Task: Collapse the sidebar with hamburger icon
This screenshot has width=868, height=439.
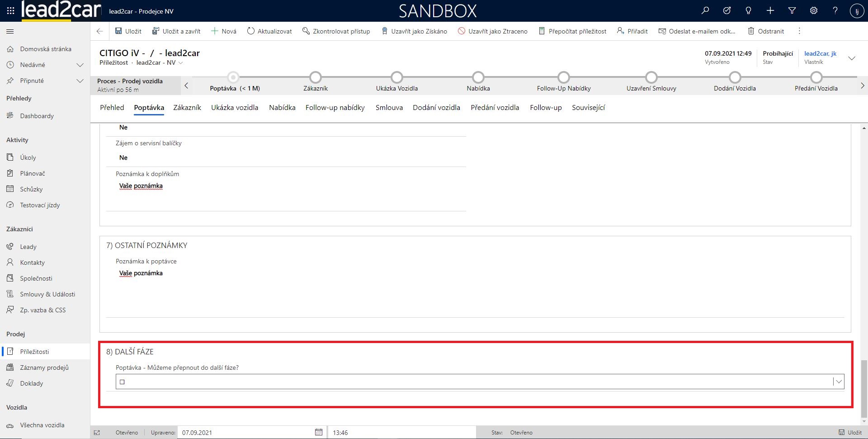Action: click(x=10, y=31)
